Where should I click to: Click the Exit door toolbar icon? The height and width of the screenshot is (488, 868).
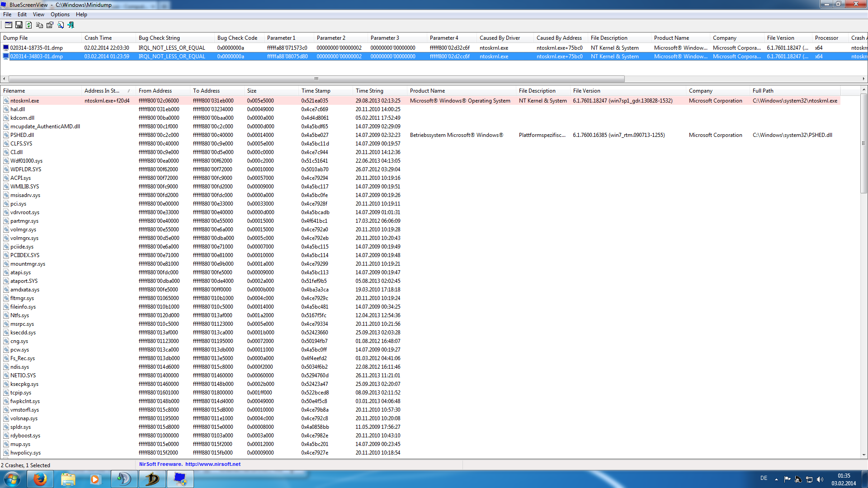point(71,25)
